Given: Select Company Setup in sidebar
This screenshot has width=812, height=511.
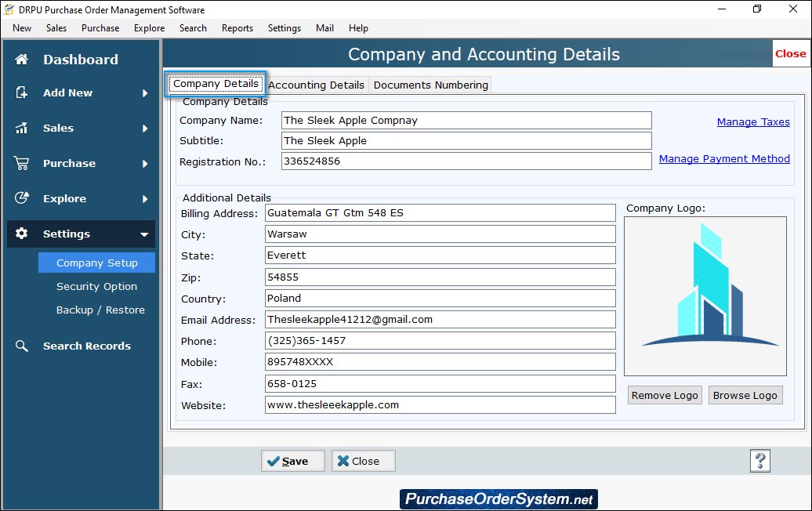Looking at the screenshot, I should click(97, 263).
